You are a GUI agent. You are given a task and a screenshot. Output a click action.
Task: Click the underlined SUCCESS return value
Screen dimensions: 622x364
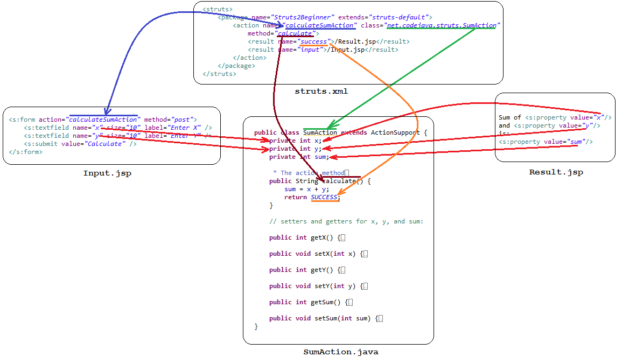(324, 197)
